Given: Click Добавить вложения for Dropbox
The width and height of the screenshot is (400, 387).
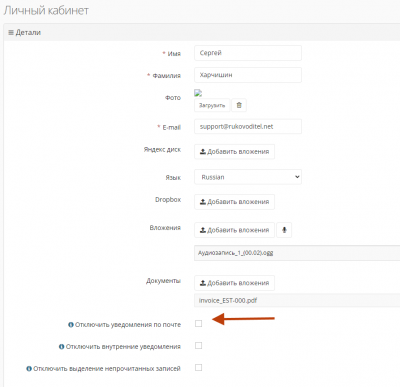Looking at the screenshot, I should [x=234, y=202].
